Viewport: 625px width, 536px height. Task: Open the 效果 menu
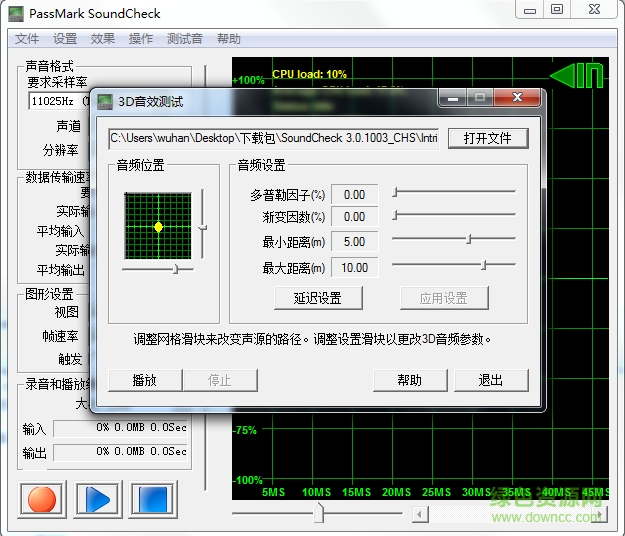coord(103,39)
